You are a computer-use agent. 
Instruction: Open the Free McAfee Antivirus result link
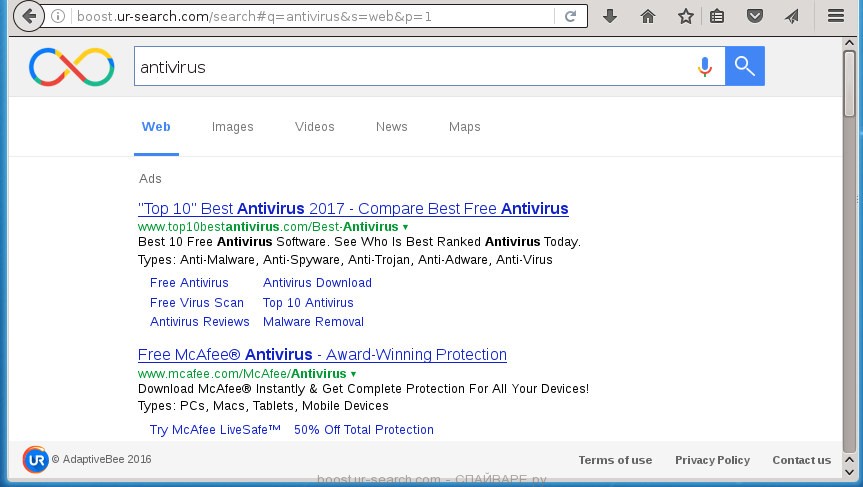(322, 355)
